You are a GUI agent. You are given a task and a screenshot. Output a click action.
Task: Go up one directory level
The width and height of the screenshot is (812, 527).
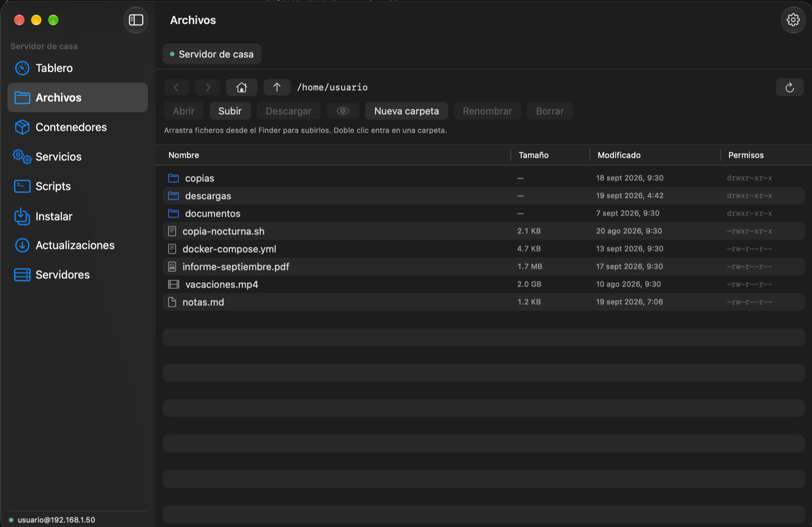277,87
